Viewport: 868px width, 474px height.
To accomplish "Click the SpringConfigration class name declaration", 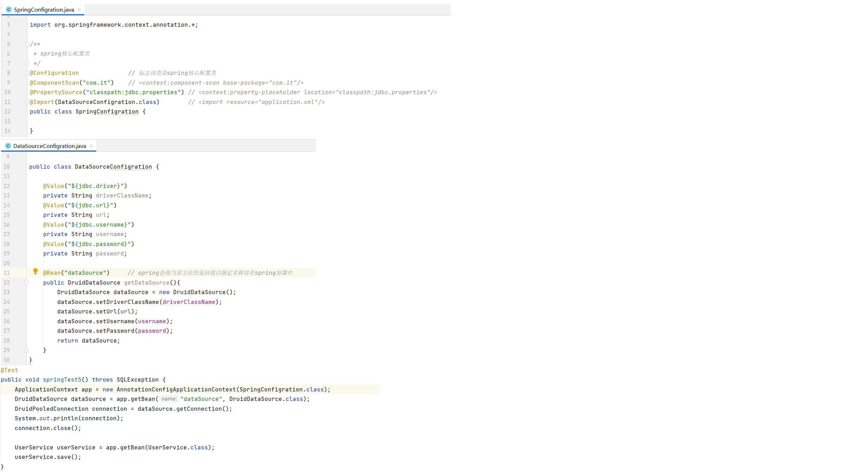I will pyautogui.click(x=107, y=111).
